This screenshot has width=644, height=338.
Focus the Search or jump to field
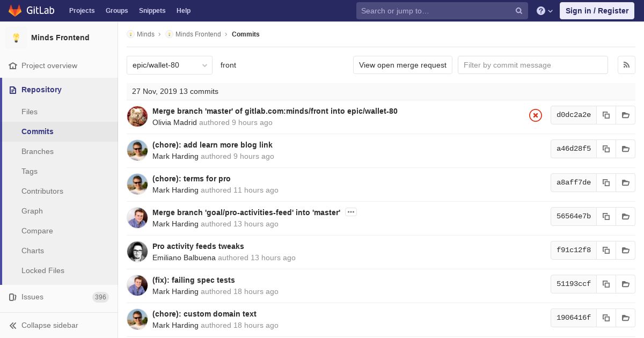pos(442,11)
